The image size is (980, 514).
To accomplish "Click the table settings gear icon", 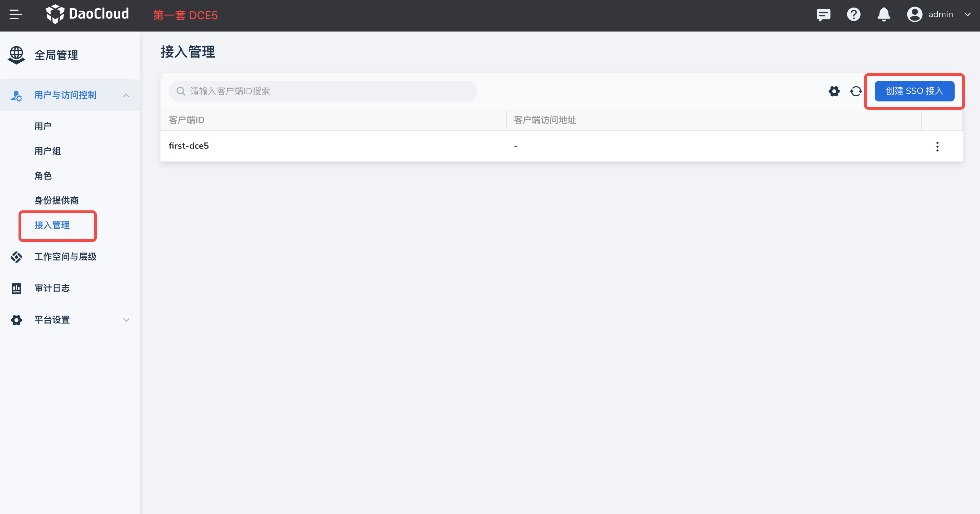I will tap(834, 91).
